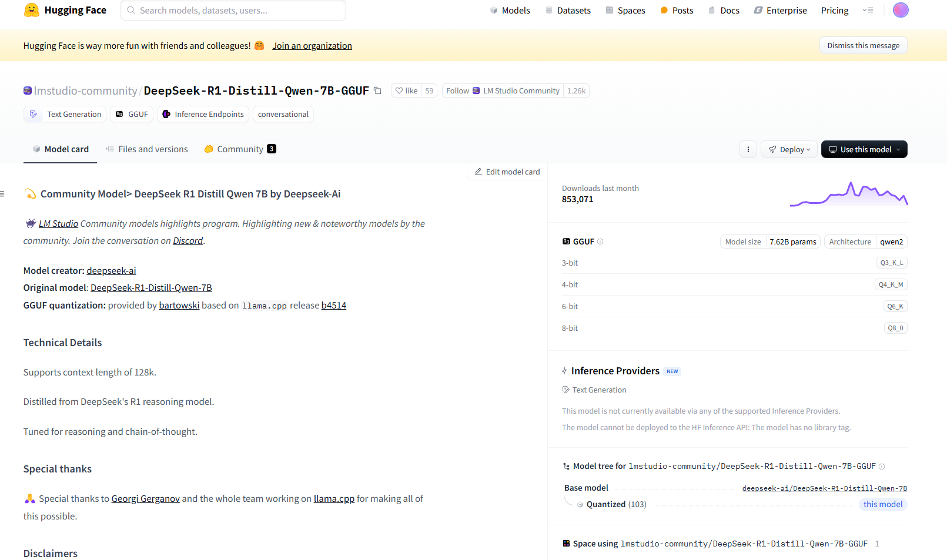The height and width of the screenshot is (560, 947).
Task: Follow LM Studio Community
Action: (503, 90)
